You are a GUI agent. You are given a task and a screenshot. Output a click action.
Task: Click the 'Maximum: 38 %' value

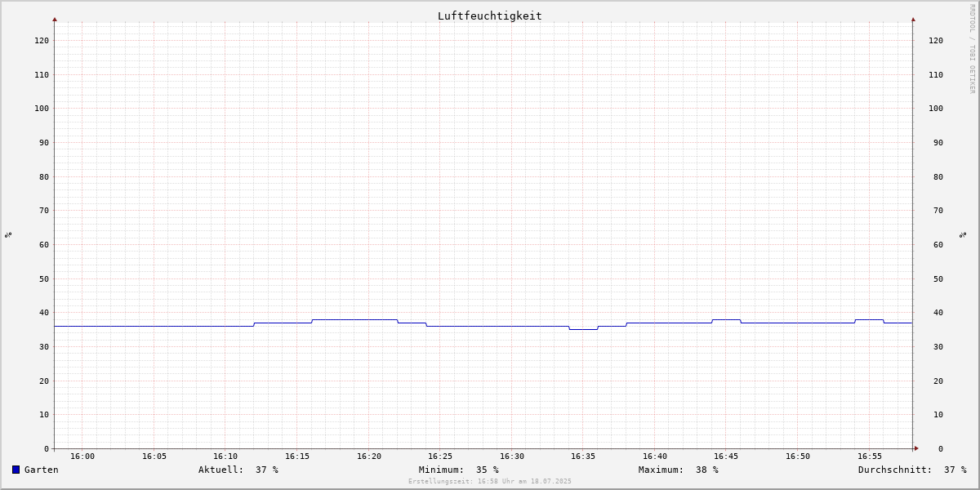point(679,470)
